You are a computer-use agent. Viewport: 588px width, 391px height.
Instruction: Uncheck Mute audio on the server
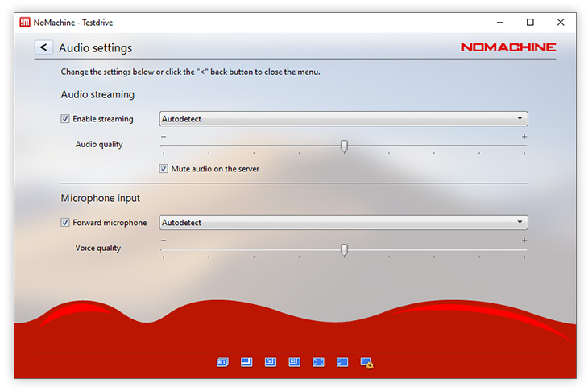pyautogui.click(x=164, y=169)
